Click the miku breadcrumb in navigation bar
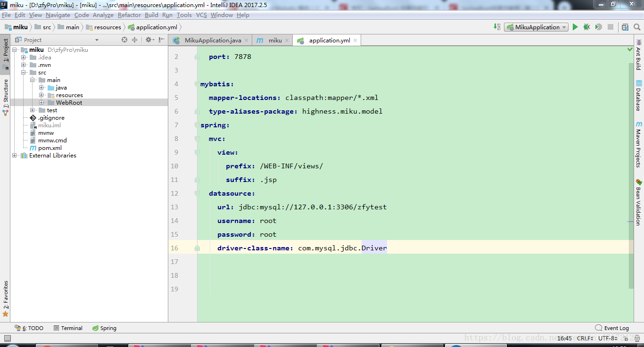Viewport: 644px width, 347px height. (16, 27)
